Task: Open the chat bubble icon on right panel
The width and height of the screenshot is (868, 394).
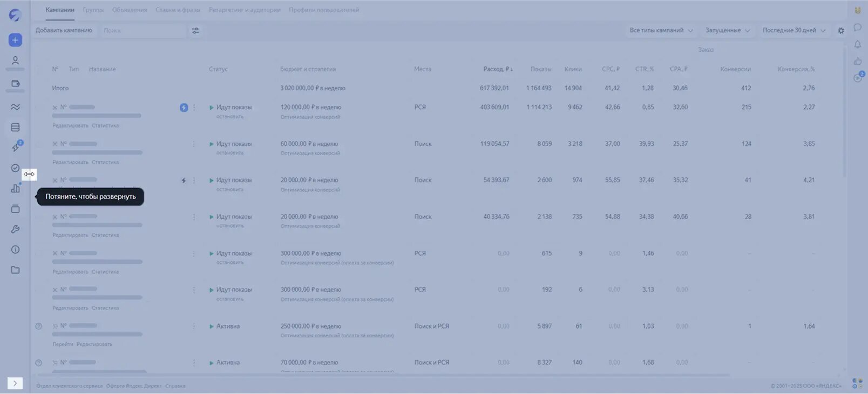Action: click(x=858, y=28)
